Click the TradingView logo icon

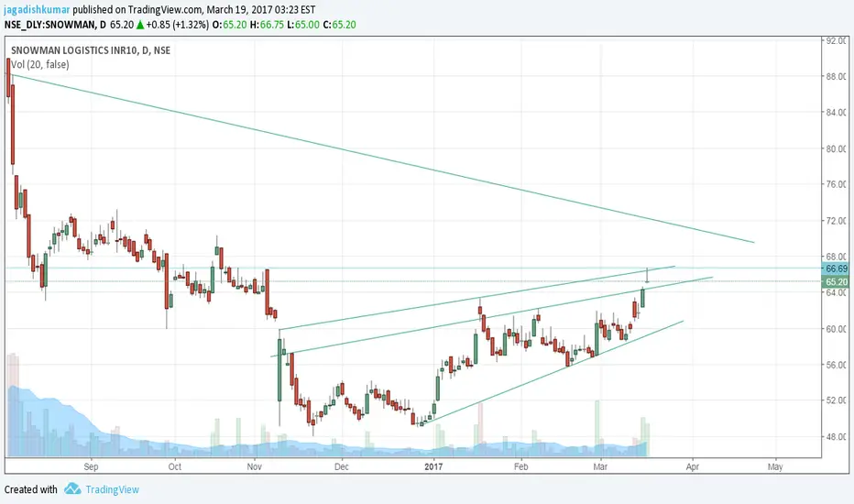[72, 488]
